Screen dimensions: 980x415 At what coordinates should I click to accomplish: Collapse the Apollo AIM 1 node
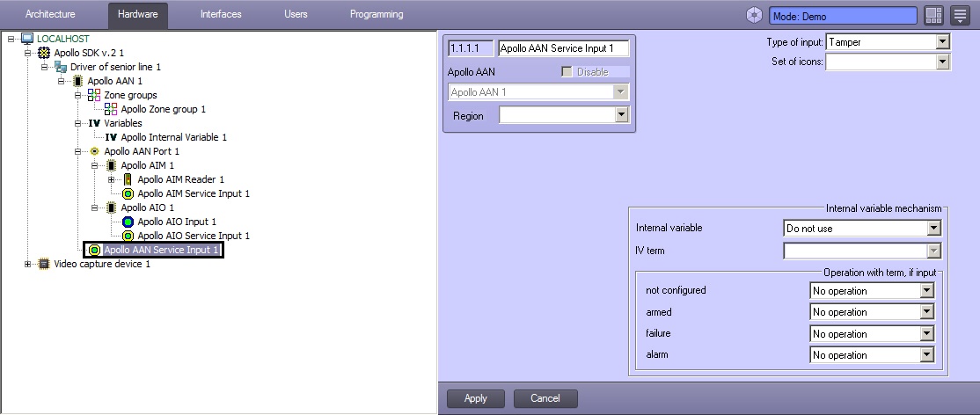95,165
